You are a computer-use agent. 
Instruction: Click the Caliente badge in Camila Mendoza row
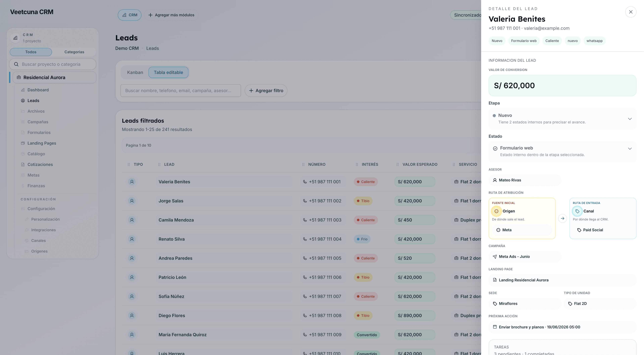coord(365,220)
